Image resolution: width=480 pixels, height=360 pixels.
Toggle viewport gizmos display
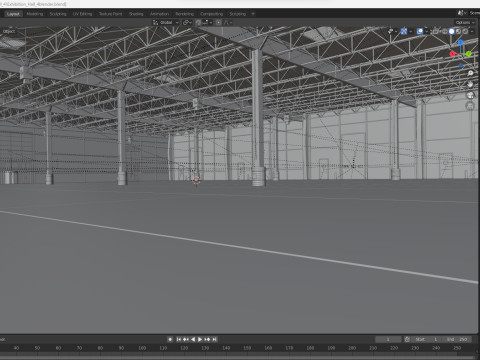click(x=404, y=31)
